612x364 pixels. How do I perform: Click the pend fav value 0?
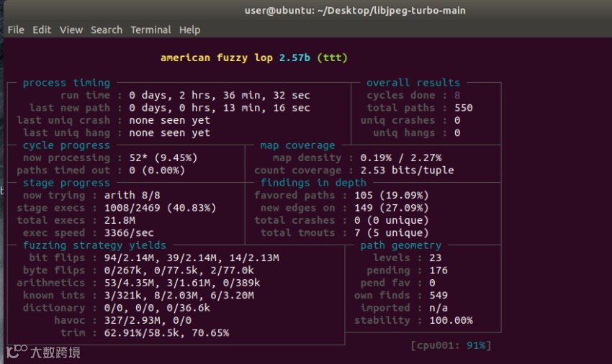pos(432,283)
